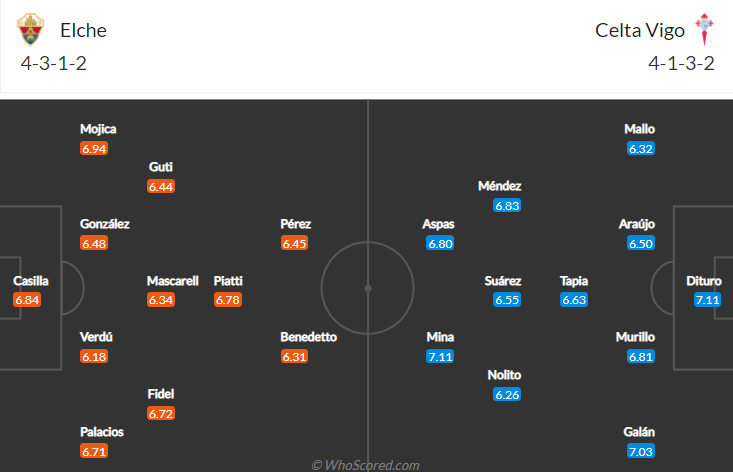Select player name Murillo
The height and width of the screenshot is (472, 733).
pos(635,337)
